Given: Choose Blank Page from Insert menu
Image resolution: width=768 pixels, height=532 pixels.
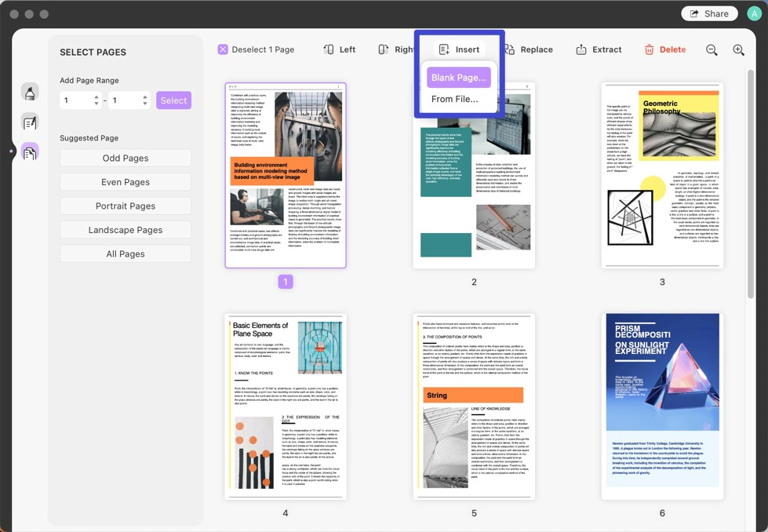Looking at the screenshot, I should click(x=458, y=78).
